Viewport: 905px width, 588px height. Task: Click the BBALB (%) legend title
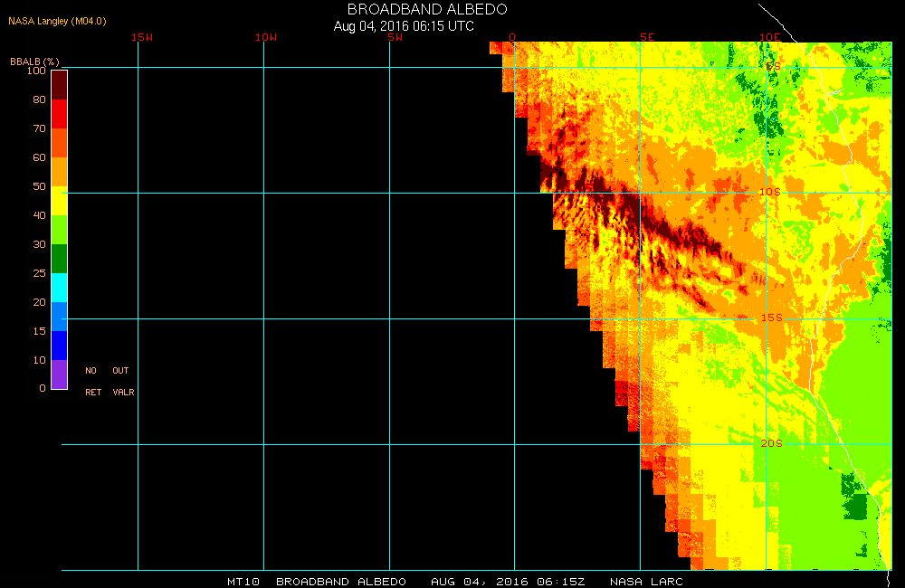[34, 62]
